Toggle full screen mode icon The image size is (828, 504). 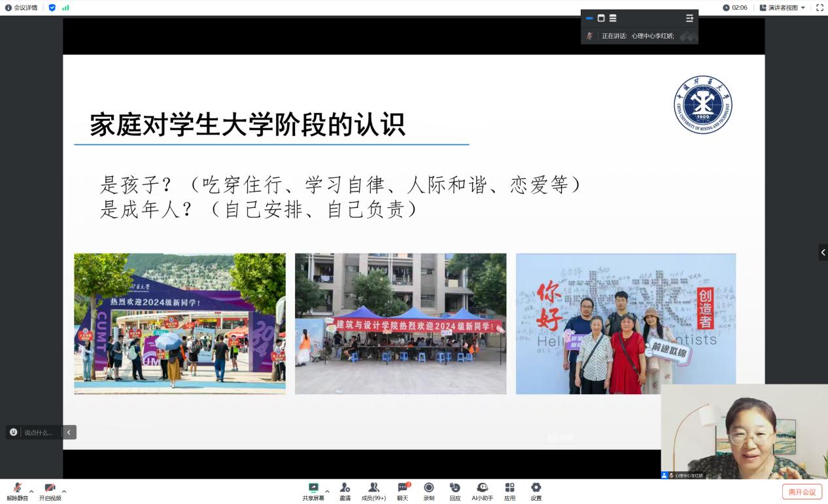[x=819, y=8]
